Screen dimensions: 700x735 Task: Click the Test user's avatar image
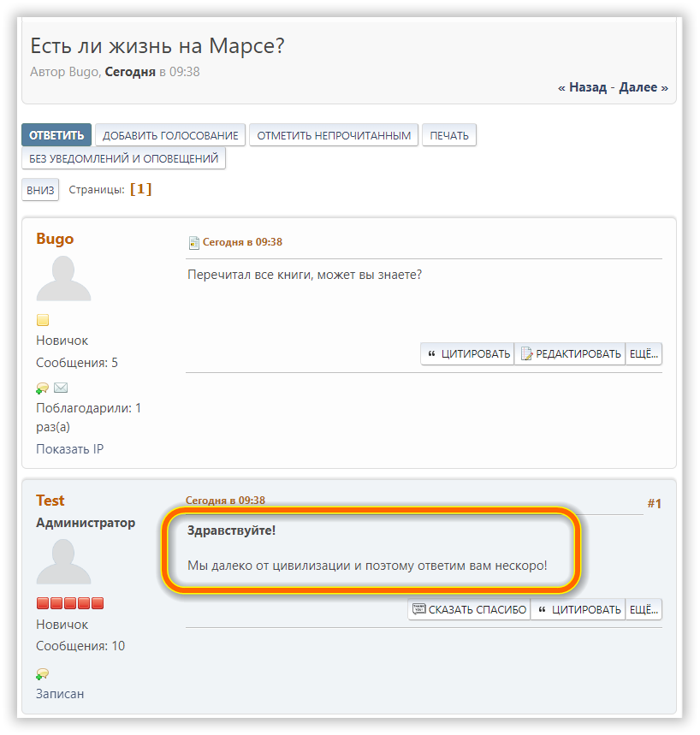[x=63, y=562]
